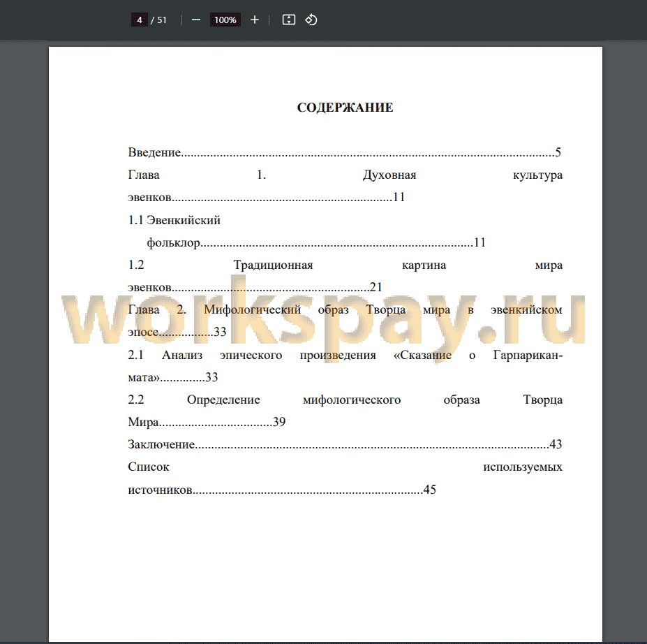Select the zoom level field 100%
Screen dimensions: 647x644
pos(225,20)
